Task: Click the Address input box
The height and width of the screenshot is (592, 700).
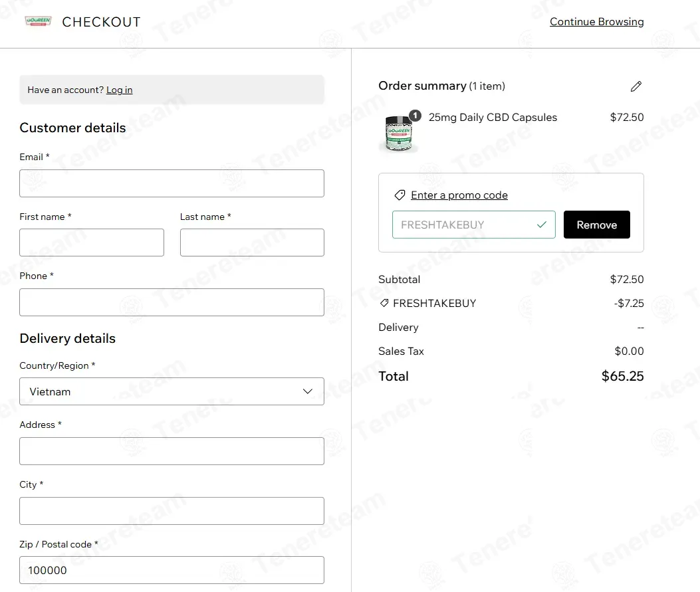Action: (172, 451)
